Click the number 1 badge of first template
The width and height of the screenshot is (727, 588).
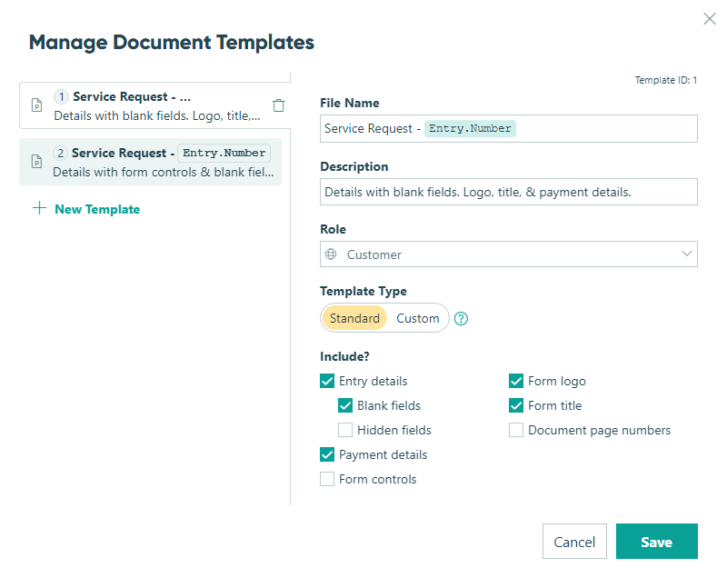(61, 96)
